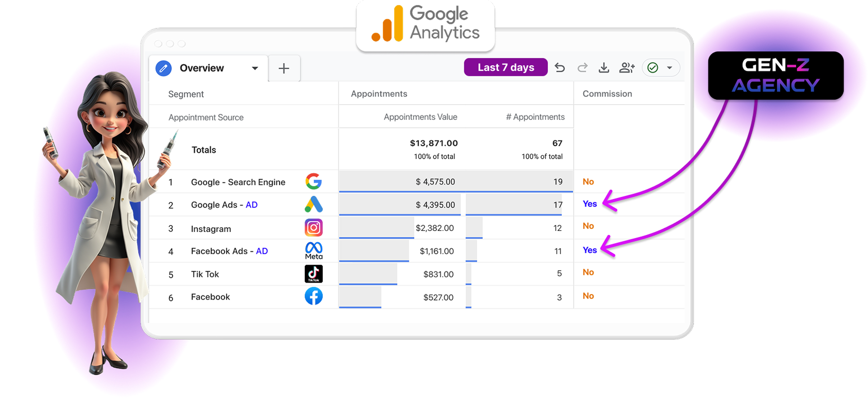Select the Facebook row label
This screenshot has width=868, height=398.
210,297
